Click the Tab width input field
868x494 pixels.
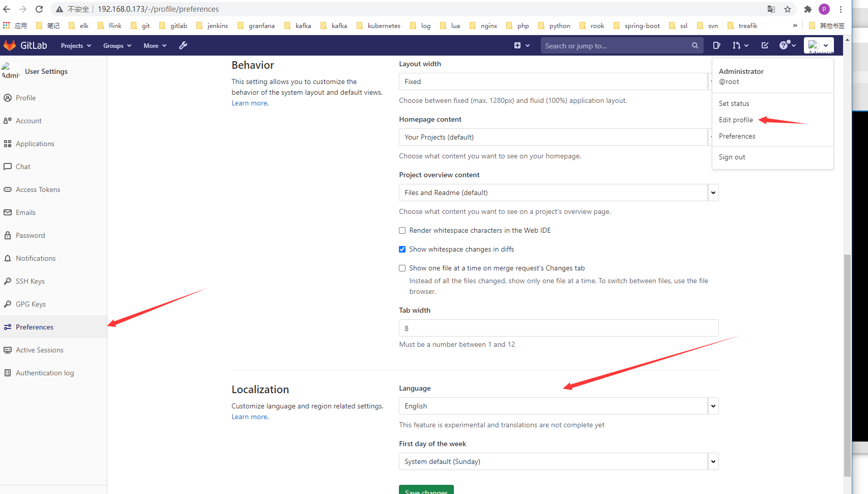click(x=559, y=328)
